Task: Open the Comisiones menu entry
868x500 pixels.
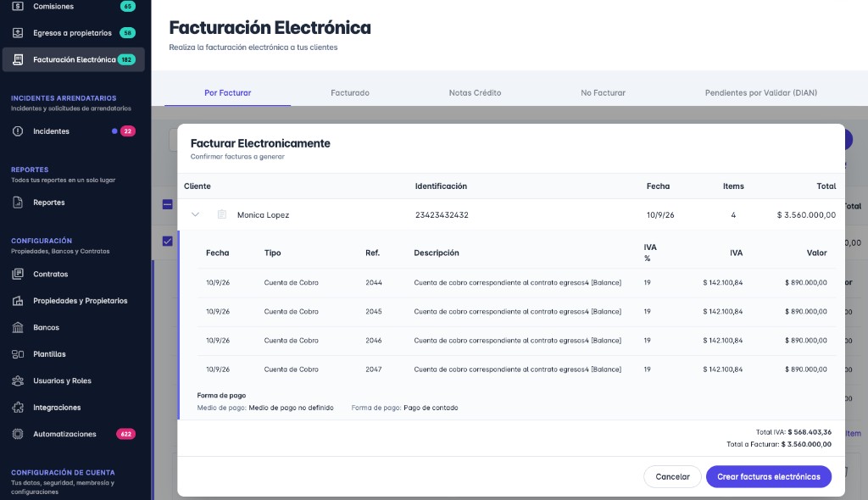Action: [x=73, y=6]
